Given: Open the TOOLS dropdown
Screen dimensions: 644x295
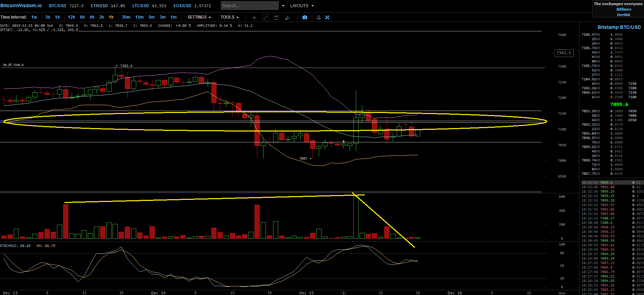Looking at the screenshot, I should tap(230, 17).
